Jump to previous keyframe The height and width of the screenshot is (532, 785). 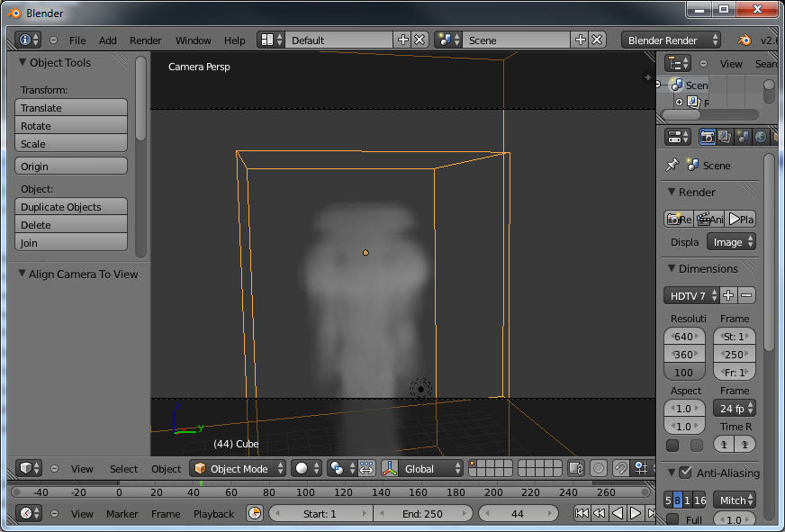tap(600, 513)
